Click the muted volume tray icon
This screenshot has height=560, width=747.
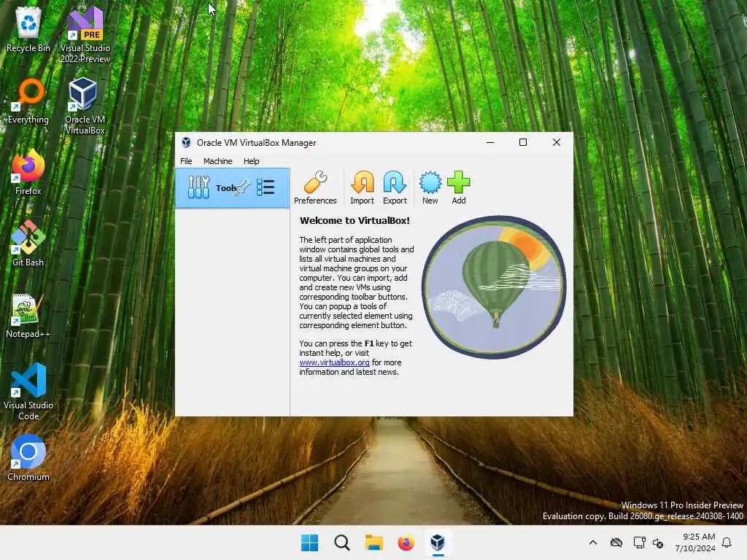point(659,542)
